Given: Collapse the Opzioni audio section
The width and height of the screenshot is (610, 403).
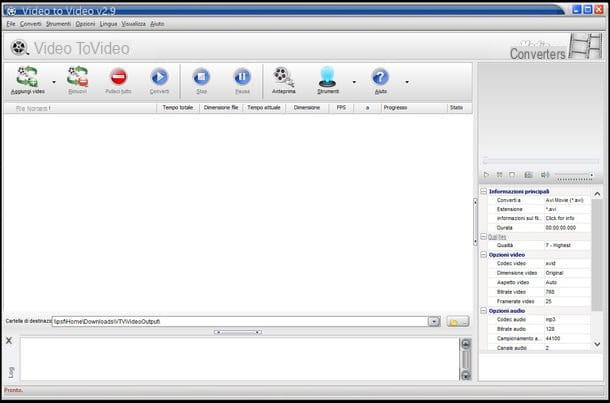Looking at the screenshot, I should 484,311.
